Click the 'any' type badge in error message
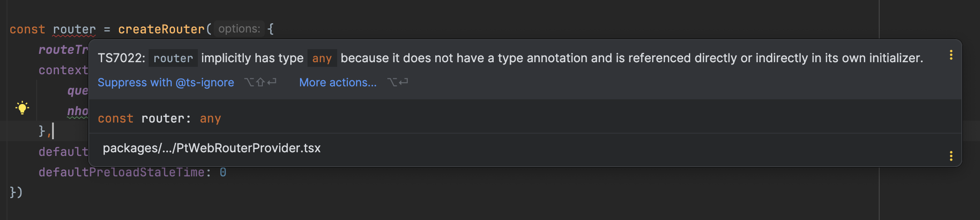Image resolution: width=980 pixels, height=220 pixels. point(322,58)
